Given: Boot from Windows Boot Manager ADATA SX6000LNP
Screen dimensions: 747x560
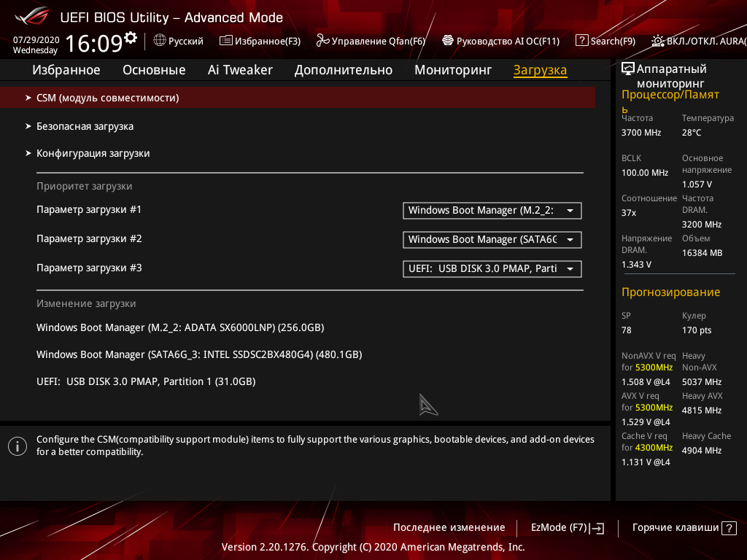Looking at the screenshot, I should pyautogui.click(x=180, y=327).
